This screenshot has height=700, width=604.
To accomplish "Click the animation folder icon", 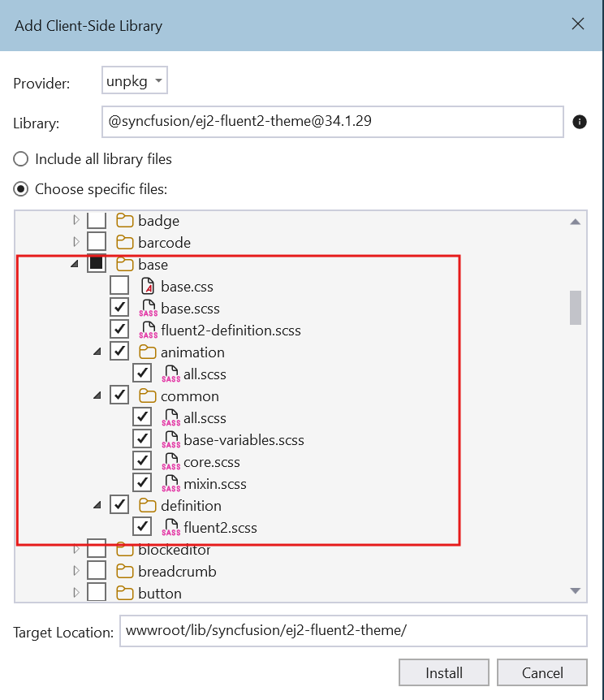I will (x=147, y=352).
